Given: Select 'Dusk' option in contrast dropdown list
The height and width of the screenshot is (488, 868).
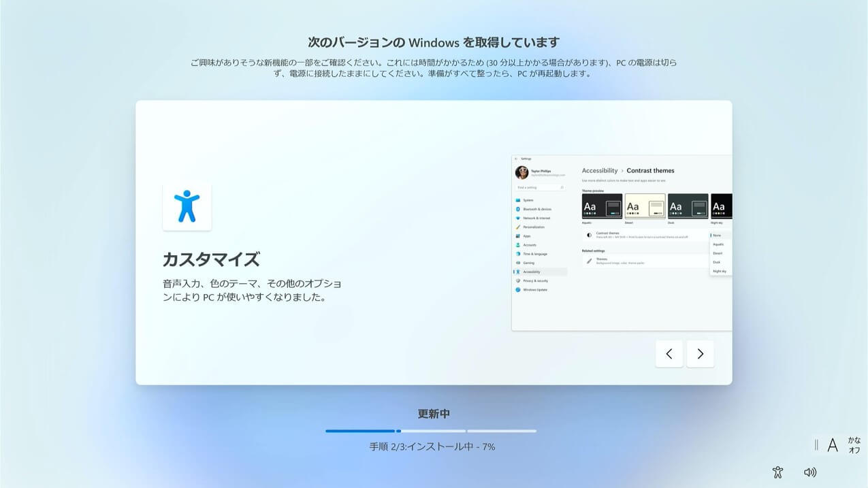Looking at the screenshot, I should pyautogui.click(x=721, y=262).
